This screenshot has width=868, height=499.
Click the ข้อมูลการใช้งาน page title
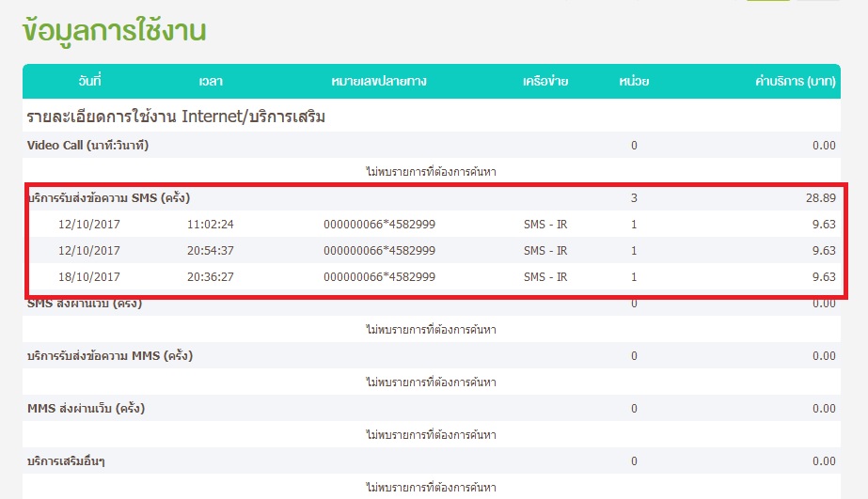(x=114, y=31)
